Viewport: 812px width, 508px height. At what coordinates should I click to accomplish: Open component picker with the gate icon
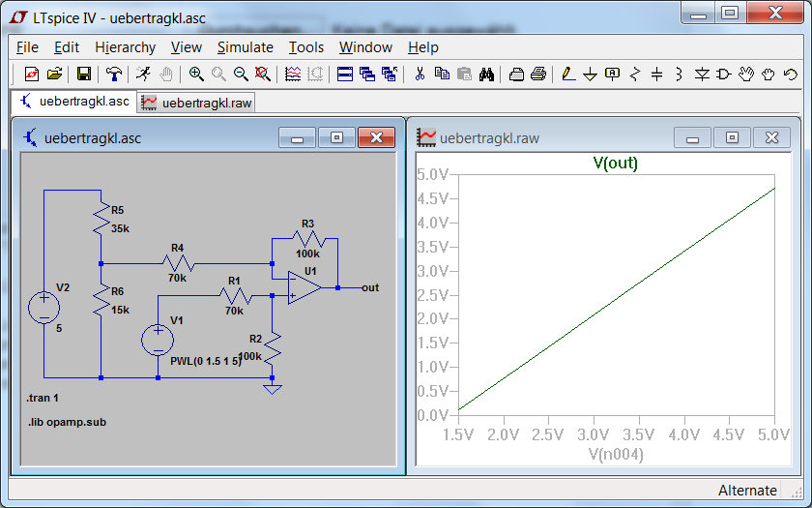tap(723, 75)
